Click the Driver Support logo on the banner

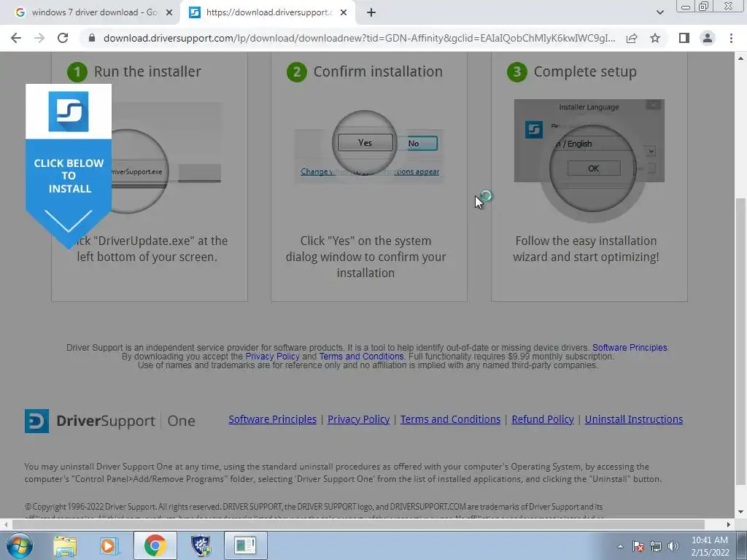(x=69, y=112)
